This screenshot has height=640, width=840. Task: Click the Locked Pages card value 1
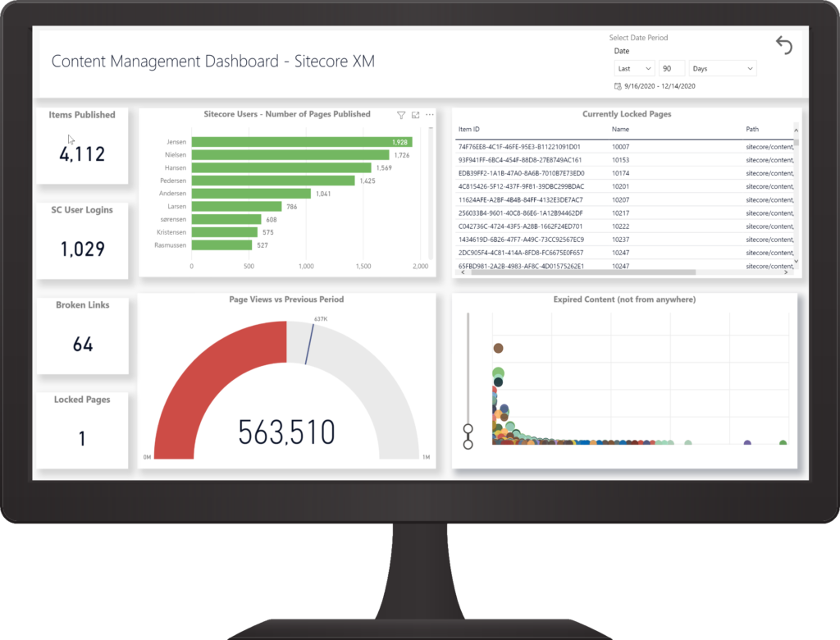pyautogui.click(x=82, y=438)
